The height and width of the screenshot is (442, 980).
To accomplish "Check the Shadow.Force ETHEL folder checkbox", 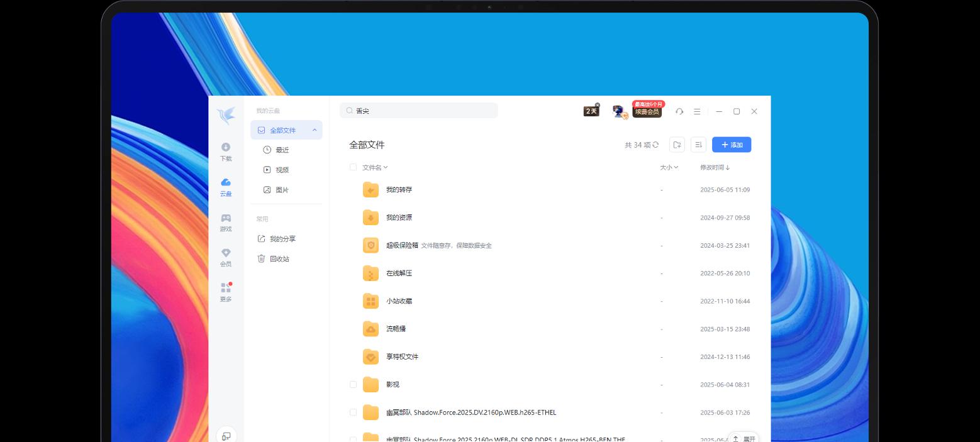I will click(353, 412).
